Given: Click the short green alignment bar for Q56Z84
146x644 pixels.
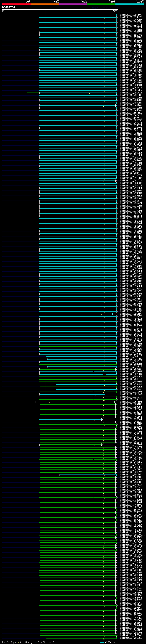Looking at the screenshot, I should click(x=71, y=445).
